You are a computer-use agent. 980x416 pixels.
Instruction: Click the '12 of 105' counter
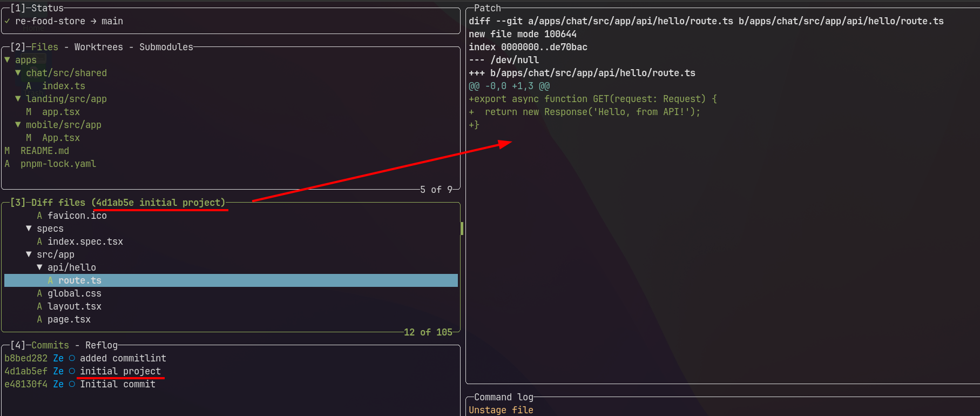428,332
